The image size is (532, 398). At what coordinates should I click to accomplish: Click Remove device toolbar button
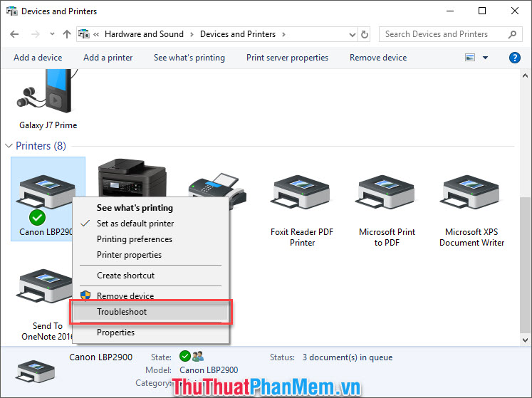pyautogui.click(x=378, y=58)
